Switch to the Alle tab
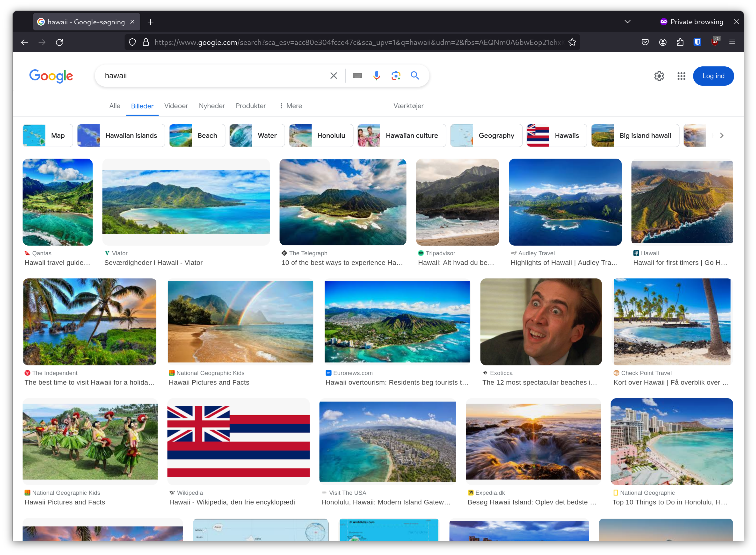Viewport: 756px width, 555px height. [x=115, y=106]
